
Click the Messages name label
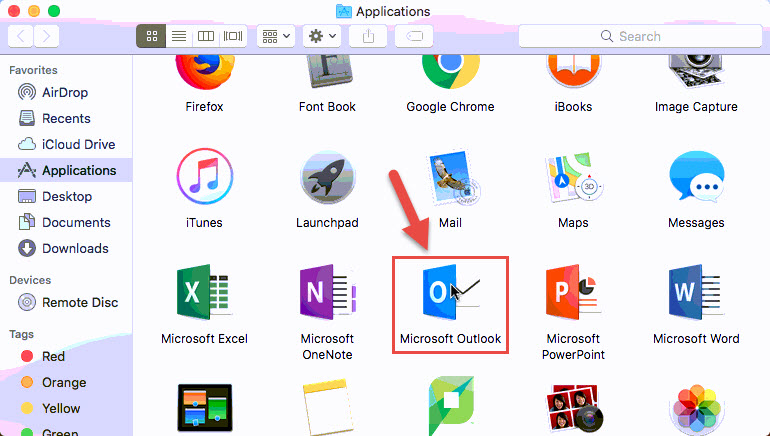696,223
